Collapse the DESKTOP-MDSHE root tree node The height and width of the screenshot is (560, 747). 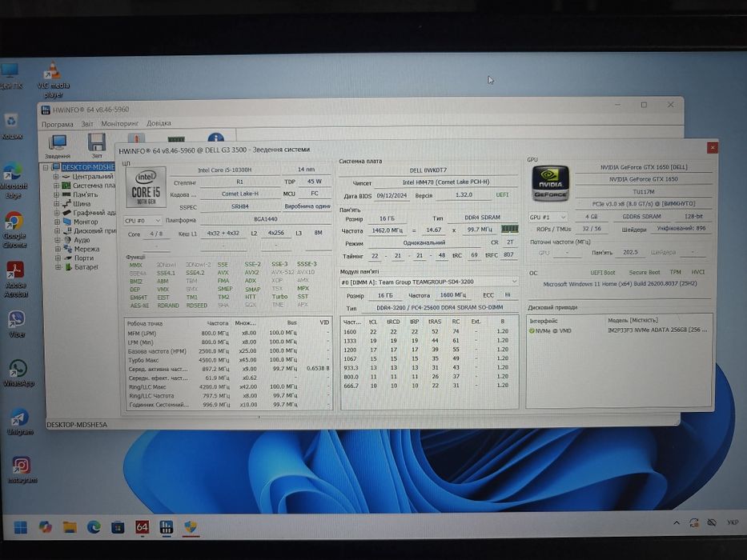coord(46,168)
